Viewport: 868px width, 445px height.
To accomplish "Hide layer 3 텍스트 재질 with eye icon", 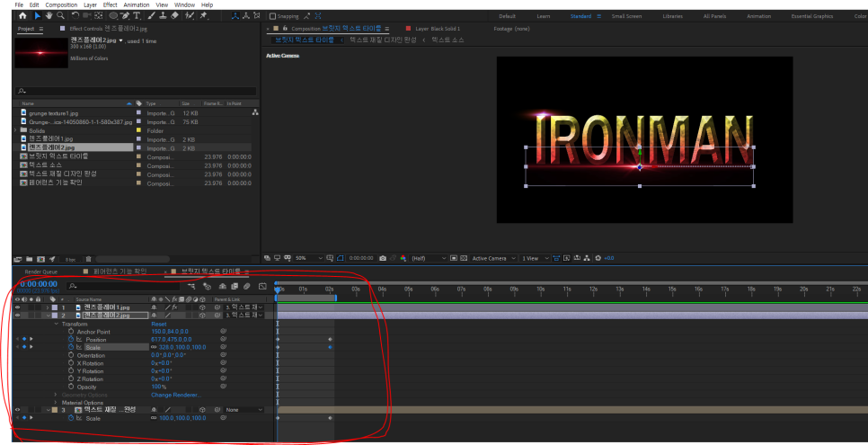I will click(x=17, y=410).
